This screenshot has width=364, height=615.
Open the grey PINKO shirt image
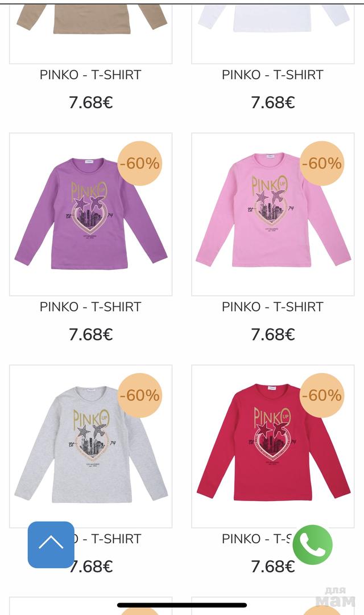click(x=90, y=446)
